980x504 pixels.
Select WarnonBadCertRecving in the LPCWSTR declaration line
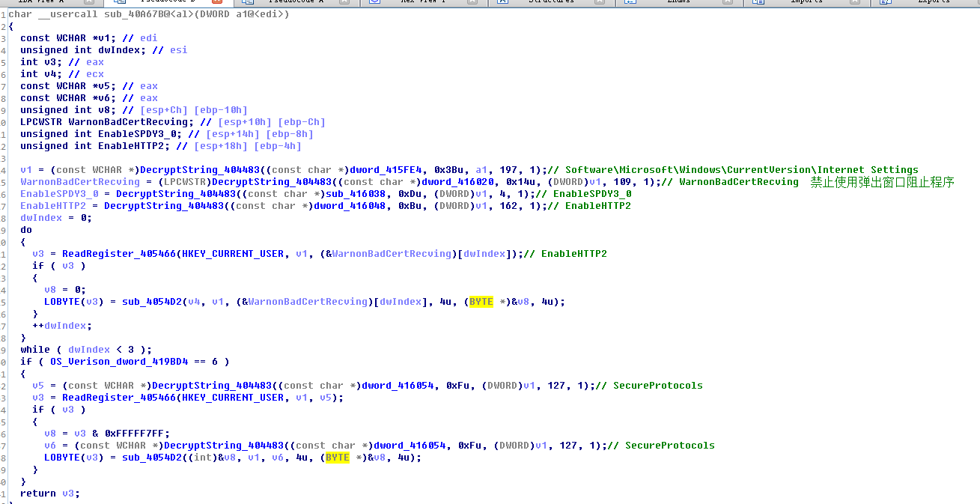pos(128,122)
